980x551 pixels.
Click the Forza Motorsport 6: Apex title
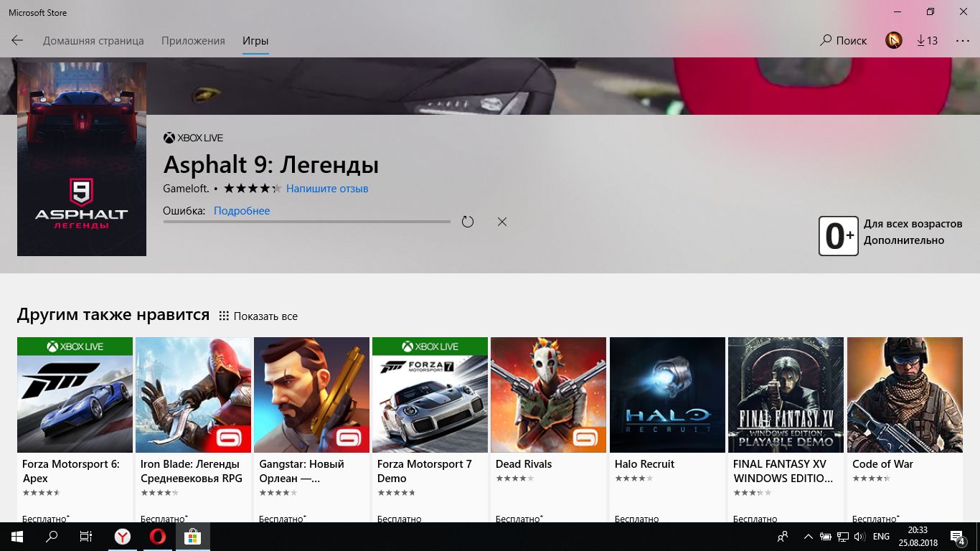click(71, 471)
